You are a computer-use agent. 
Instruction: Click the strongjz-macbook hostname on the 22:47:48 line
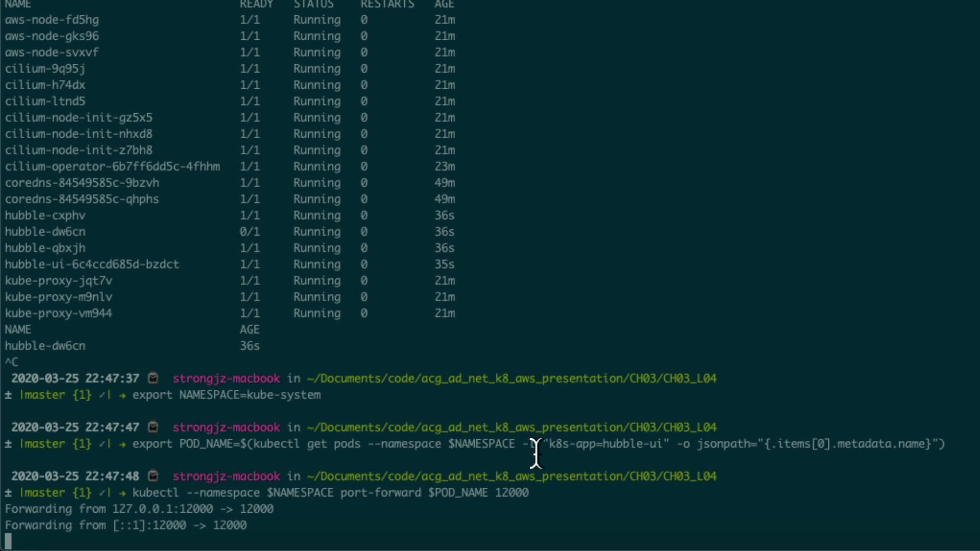tap(226, 476)
